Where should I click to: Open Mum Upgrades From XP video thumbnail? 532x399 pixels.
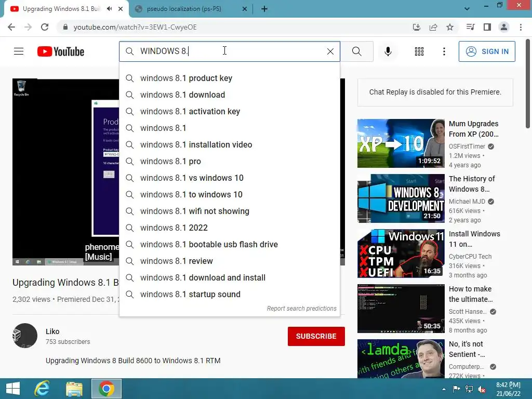(x=401, y=143)
